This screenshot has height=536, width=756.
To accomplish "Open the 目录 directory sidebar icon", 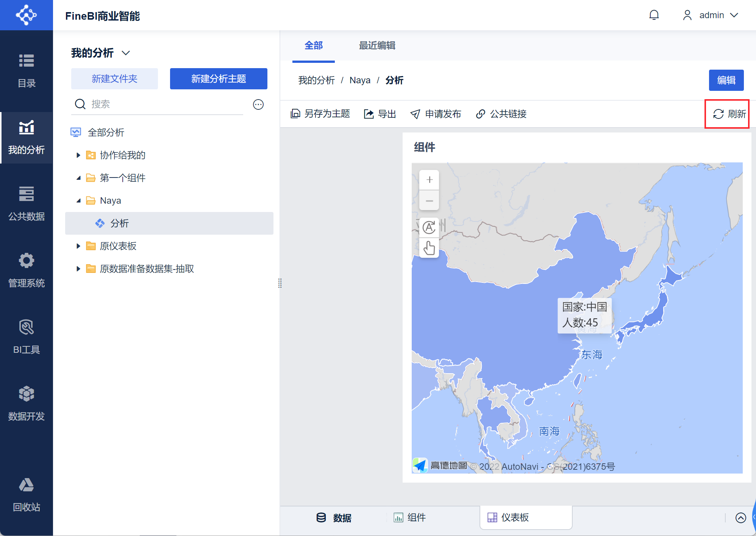I will (x=27, y=70).
